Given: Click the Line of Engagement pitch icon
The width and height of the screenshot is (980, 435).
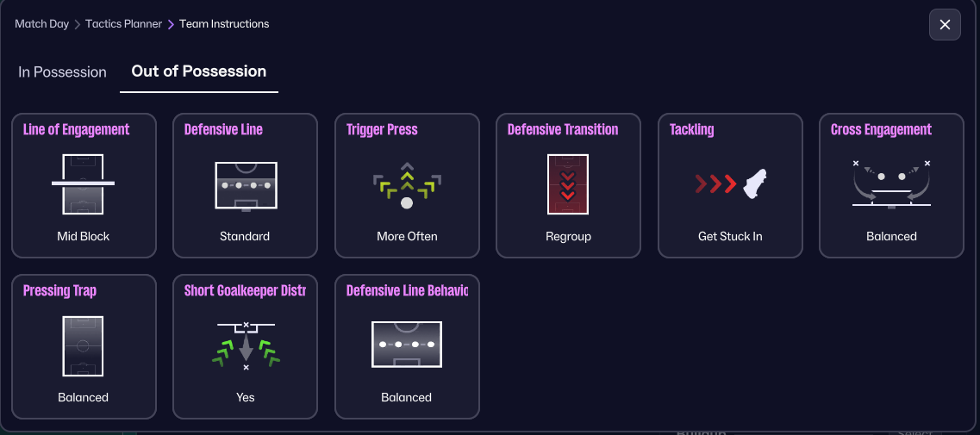Looking at the screenshot, I should (83, 183).
